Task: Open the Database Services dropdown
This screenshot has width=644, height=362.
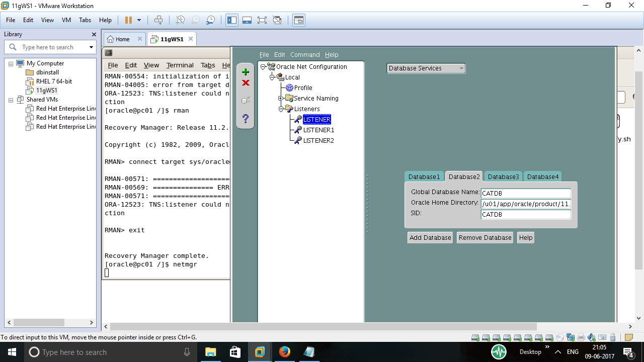Action: [426, 68]
